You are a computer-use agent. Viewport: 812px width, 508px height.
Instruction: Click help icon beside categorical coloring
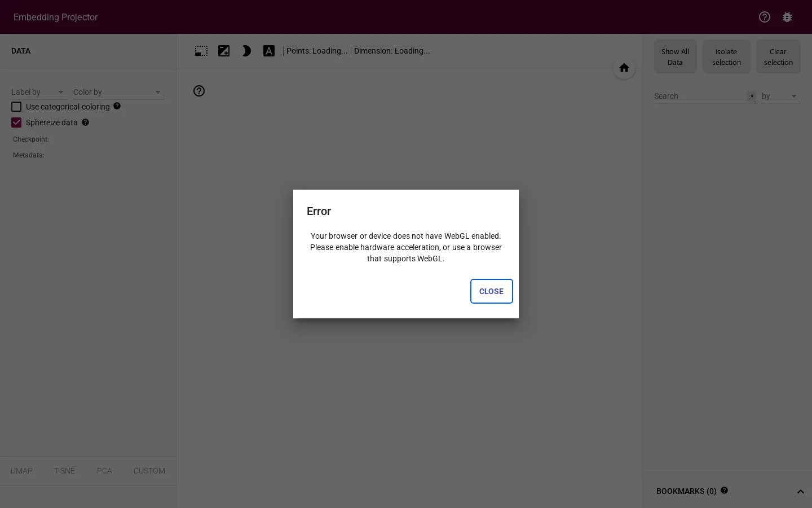coord(117,106)
